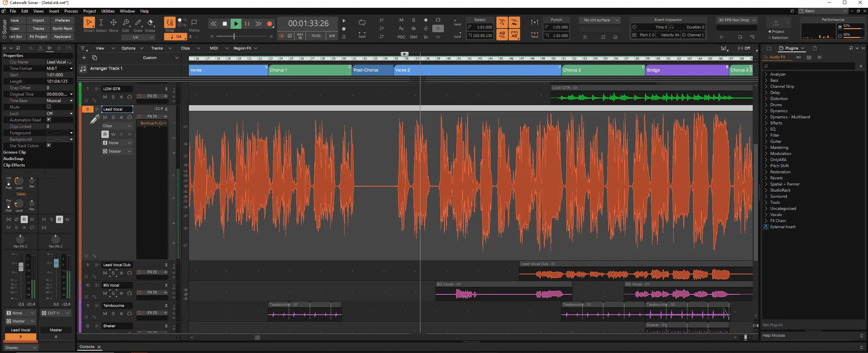Viewport: 868px width, 353px height.
Task: Open the Process menu
Action: [x=71, y=11]
